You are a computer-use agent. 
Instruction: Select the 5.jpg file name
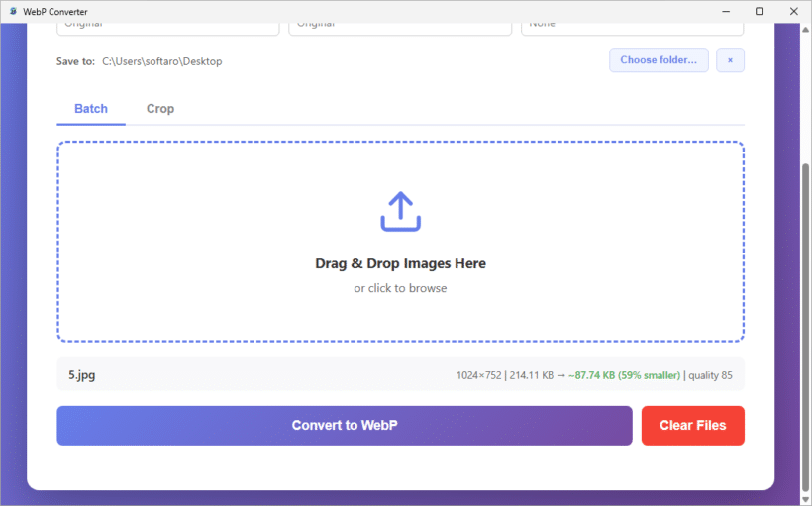(82, 375)
